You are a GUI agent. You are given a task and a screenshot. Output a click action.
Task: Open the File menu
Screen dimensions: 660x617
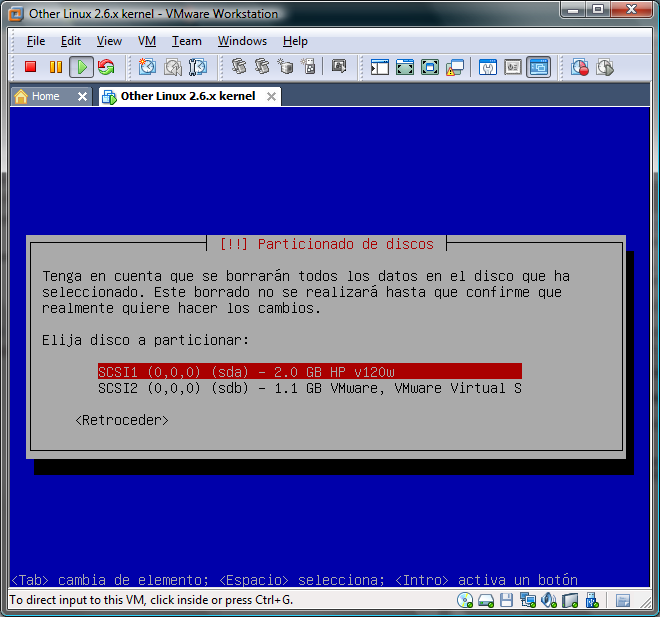(x=36, y=41)
